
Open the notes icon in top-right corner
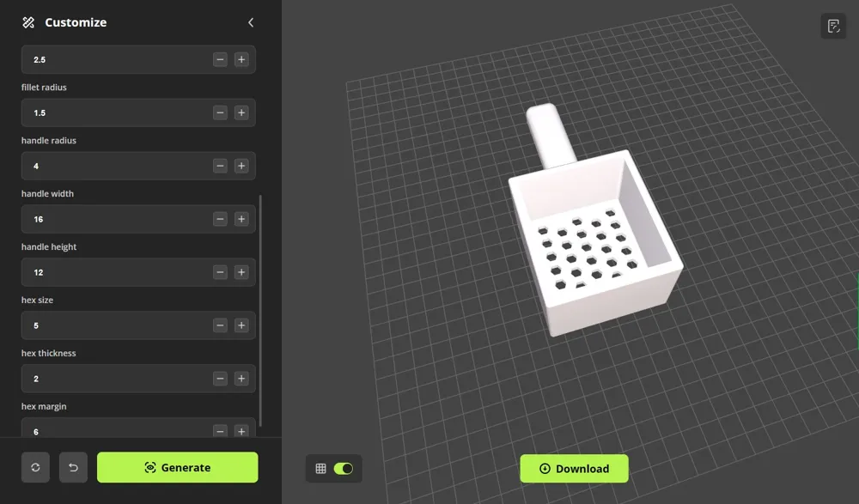(x=833, y=26)
